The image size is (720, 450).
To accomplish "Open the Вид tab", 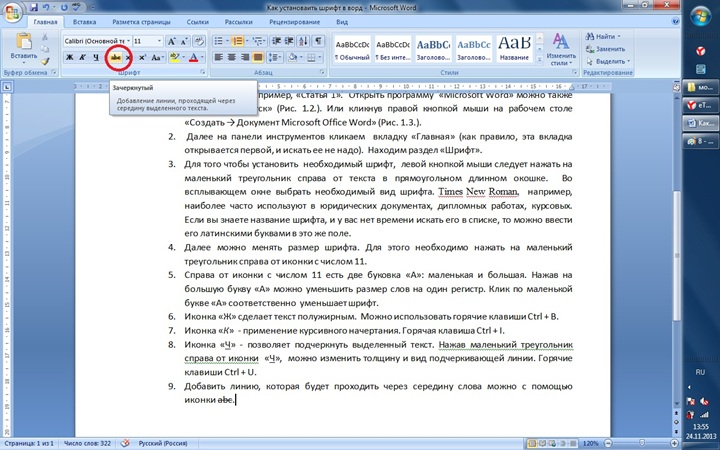I will tap(342, 22).
